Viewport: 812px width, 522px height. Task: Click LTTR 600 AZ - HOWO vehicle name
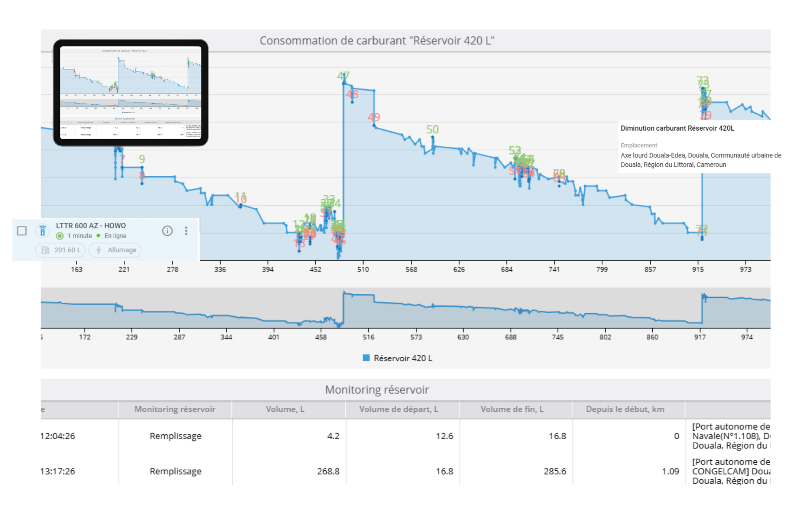click(x=91, y=226)
